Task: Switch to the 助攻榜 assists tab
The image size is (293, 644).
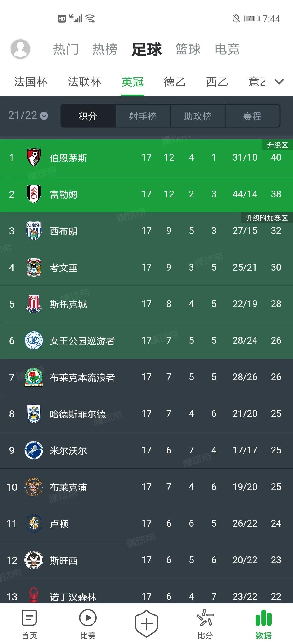Action: pos(198,116)
